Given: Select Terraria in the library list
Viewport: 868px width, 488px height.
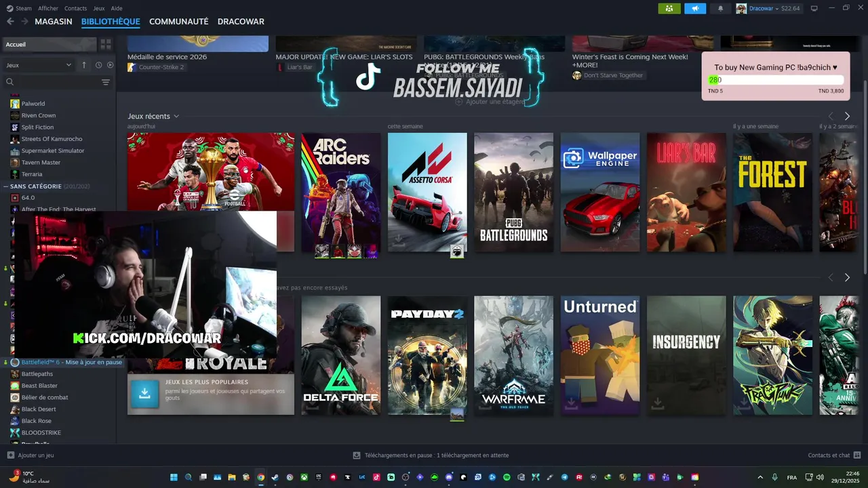Looking at the screenshot, I should point(32,174).
